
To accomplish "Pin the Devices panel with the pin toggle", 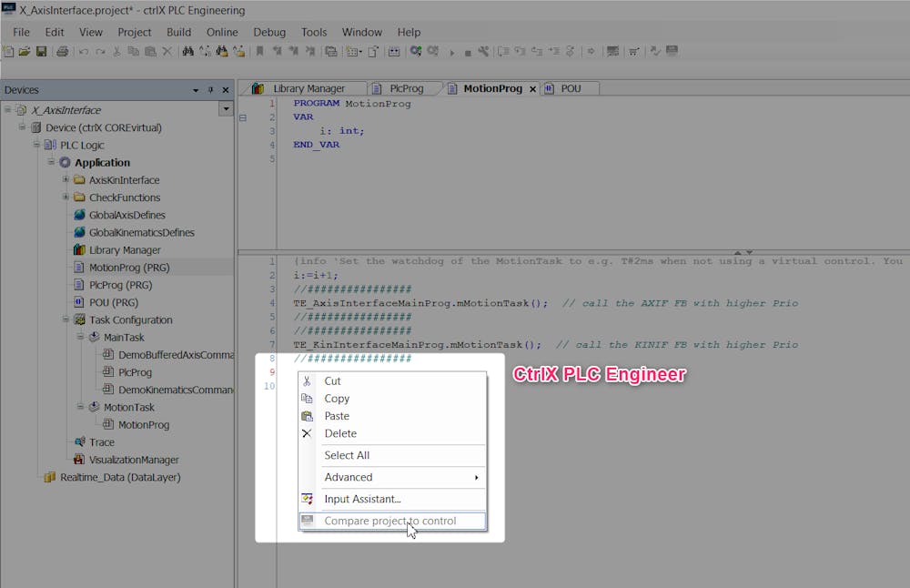I will pos(212,89).
